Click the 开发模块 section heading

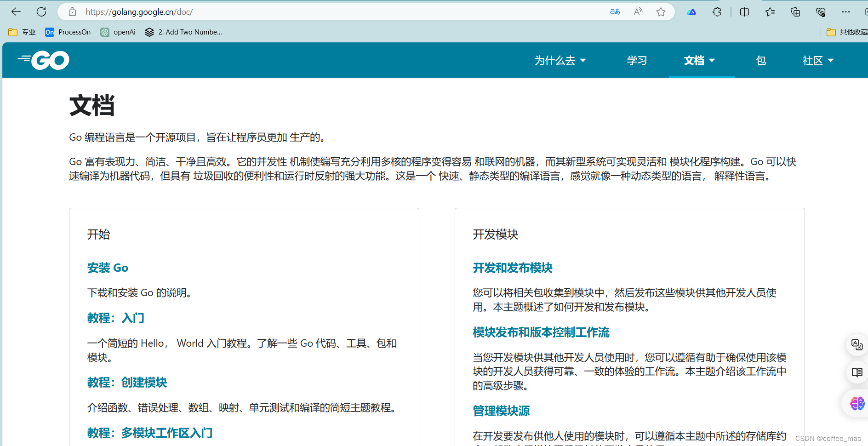[x=496, y=234]
